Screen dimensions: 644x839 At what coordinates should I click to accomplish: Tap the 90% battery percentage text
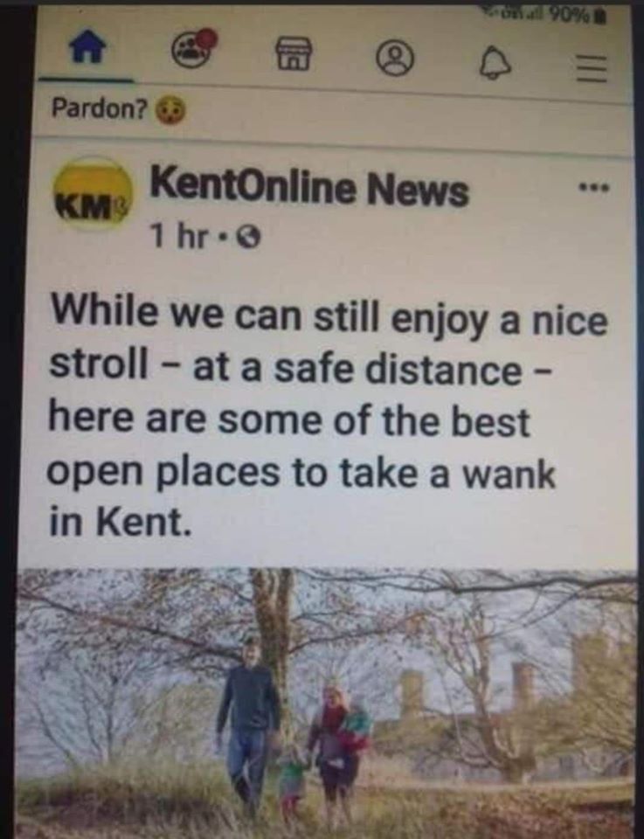pyautogui.click(x=569, y=15)
